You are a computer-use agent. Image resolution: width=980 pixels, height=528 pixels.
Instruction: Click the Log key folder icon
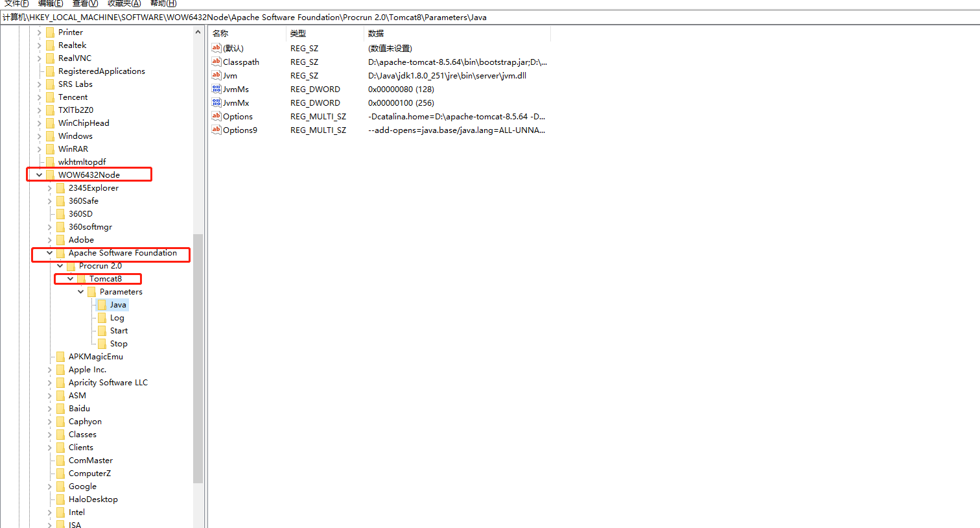coord(102,317)
